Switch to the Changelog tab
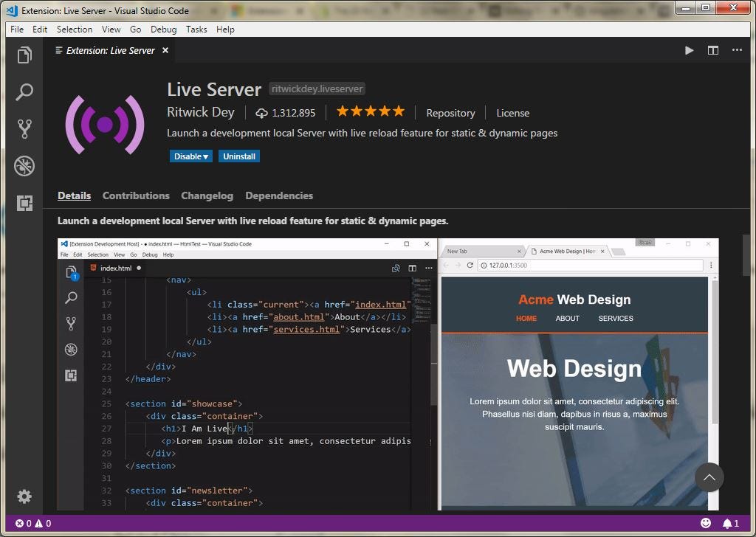This screenshot has height=537, width=756. 207,195
